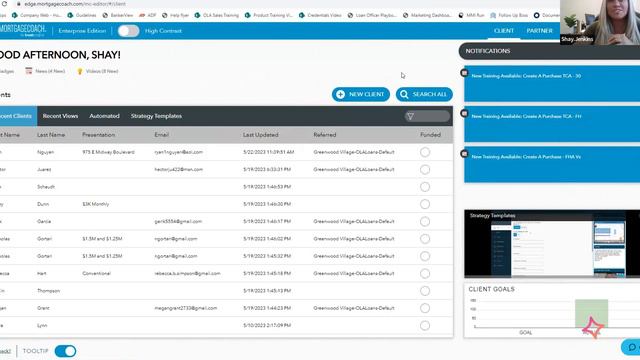Screen dimensions: 640x360
Task: Select the PARTNER top navigation tab
Action: point(539,31)
